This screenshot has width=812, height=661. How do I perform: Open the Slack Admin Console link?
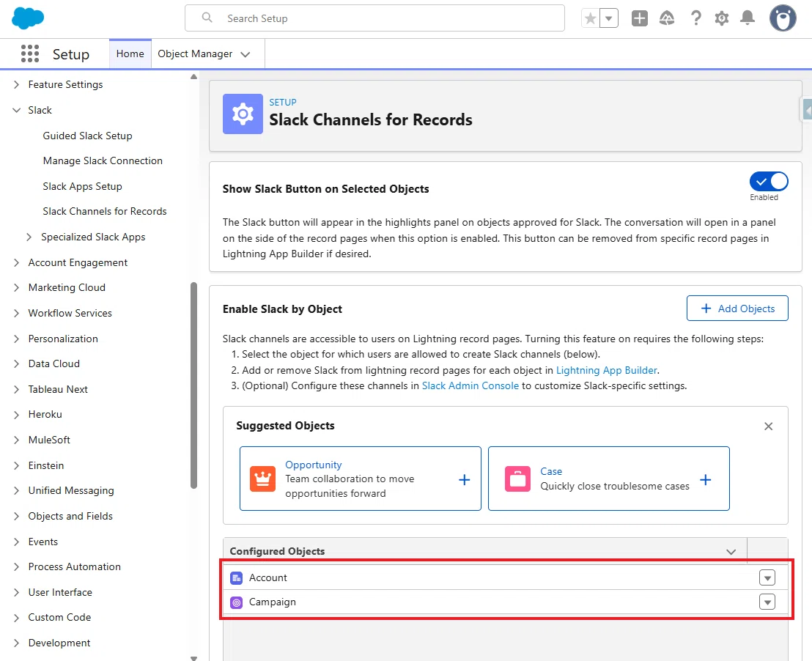click(x=470, y=386)
